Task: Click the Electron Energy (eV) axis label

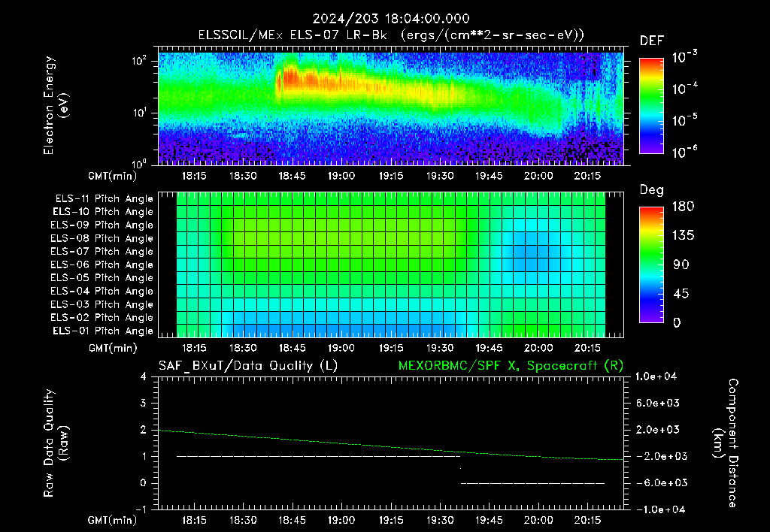Action: click(x=56, y=105)
